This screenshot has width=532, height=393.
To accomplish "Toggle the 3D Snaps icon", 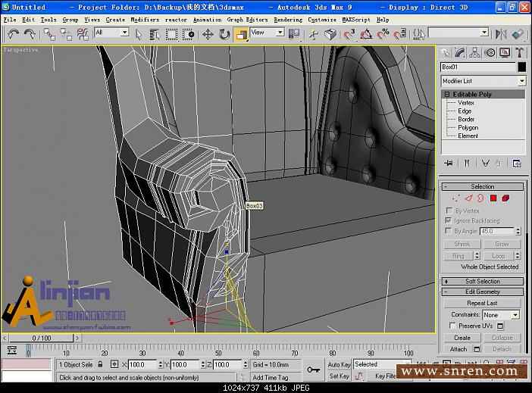I will 349,34.
